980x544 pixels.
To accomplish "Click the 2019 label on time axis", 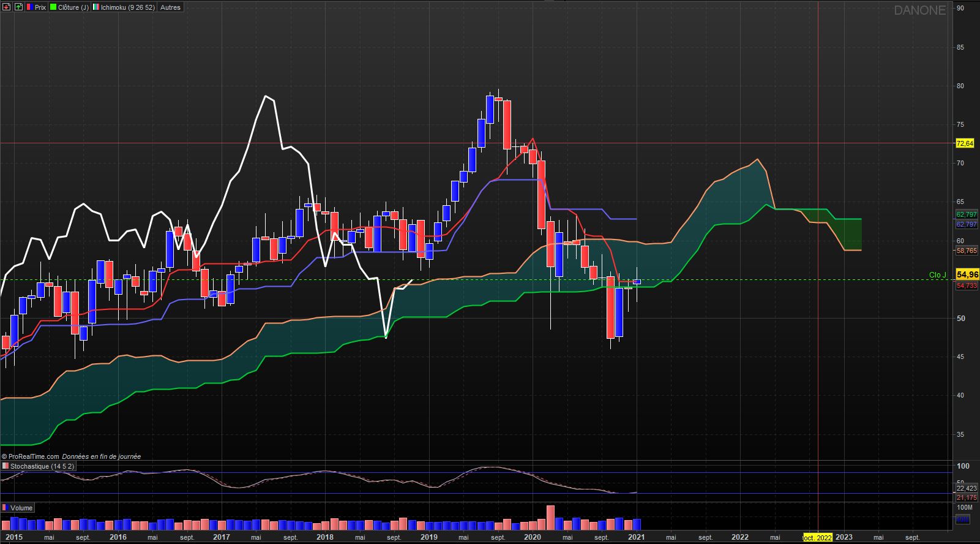I will pos(429,537).
